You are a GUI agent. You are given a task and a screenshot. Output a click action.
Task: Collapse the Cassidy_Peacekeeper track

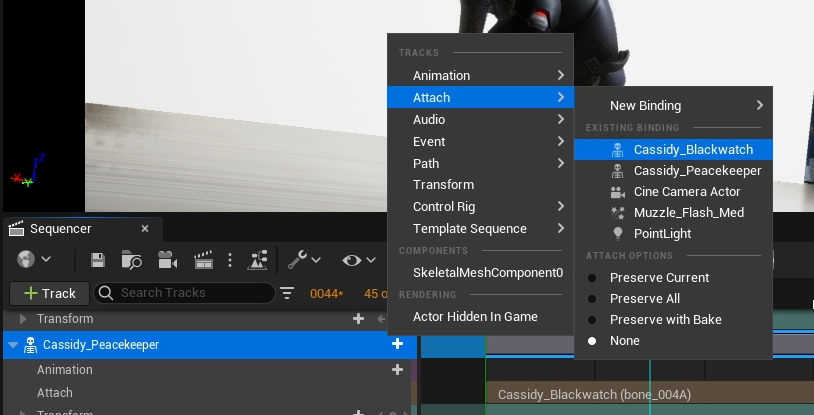[x=13, y=344]
